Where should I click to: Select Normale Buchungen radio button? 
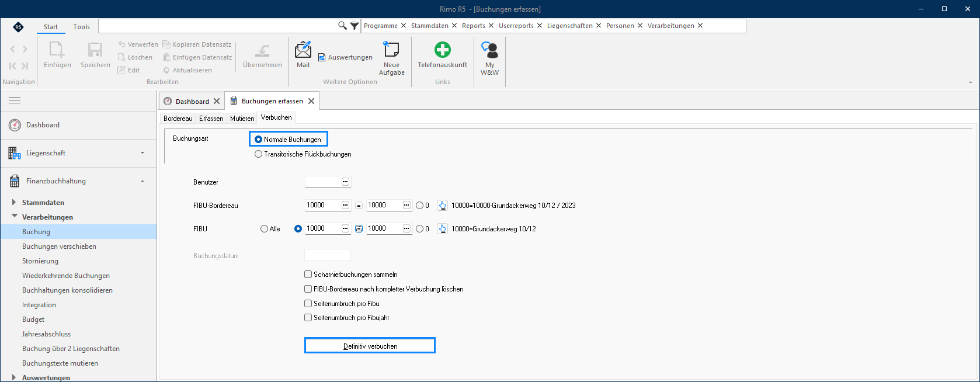(x=258, y=140)
